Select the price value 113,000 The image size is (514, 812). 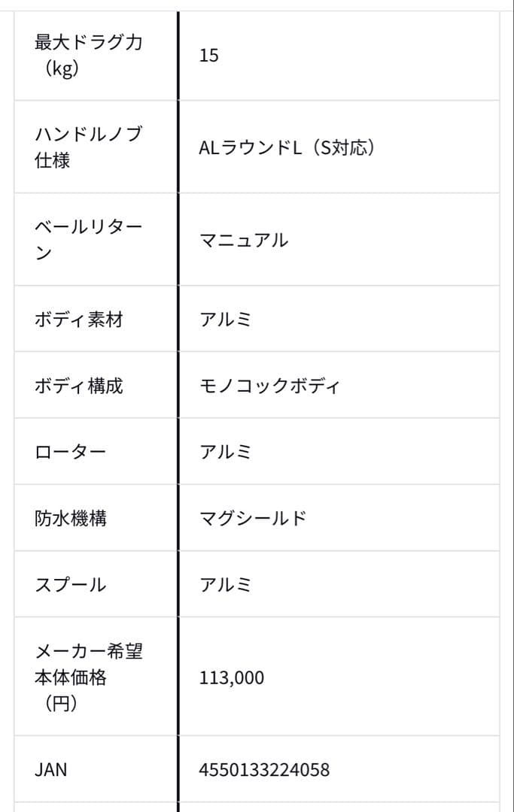point(232,677)
